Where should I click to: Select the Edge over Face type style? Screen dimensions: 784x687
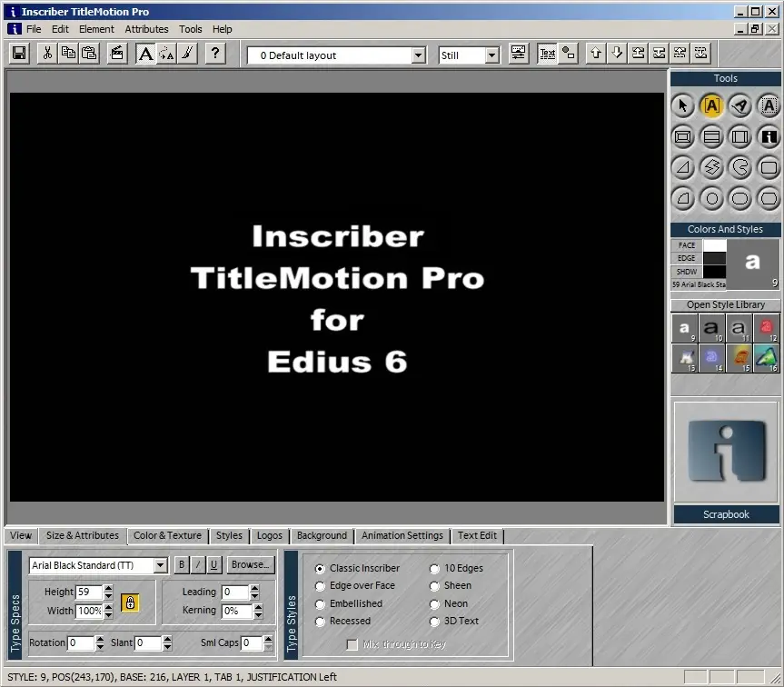pos(320,586)
